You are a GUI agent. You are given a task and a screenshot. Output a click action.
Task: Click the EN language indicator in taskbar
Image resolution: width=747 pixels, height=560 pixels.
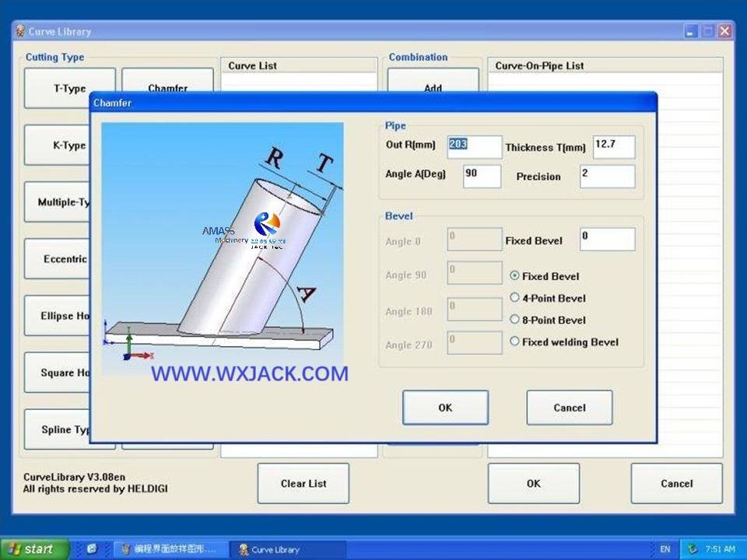pos(665,549)
